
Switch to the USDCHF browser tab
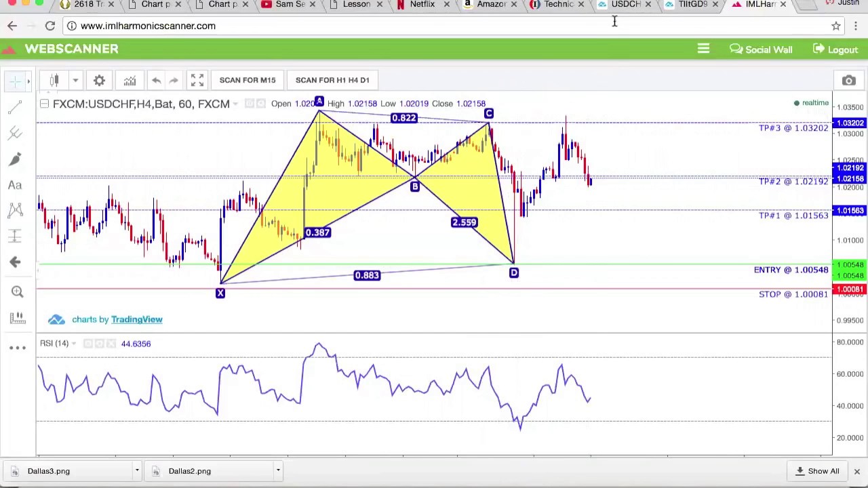tap(625, 5)
